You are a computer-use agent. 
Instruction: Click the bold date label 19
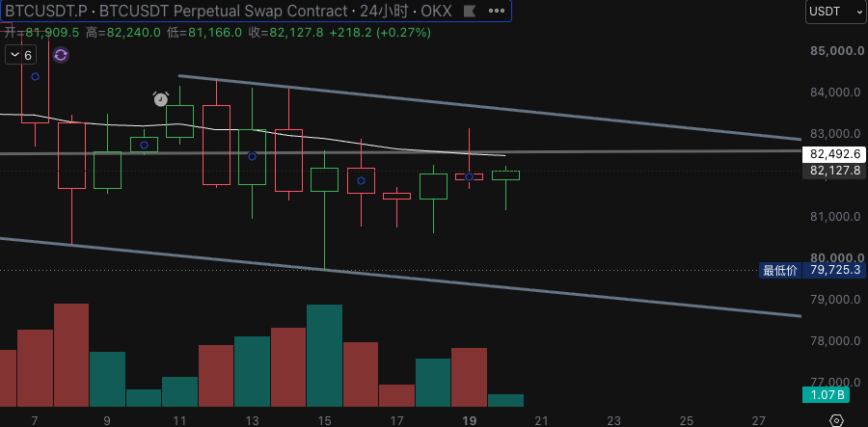[470, 421]
